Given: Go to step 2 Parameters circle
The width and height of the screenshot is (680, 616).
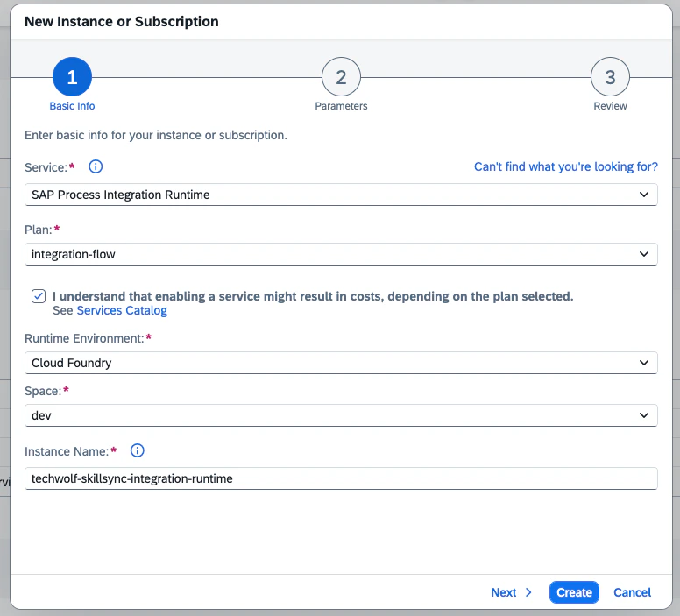Looking at the screenshot, I should click(341, 77).
